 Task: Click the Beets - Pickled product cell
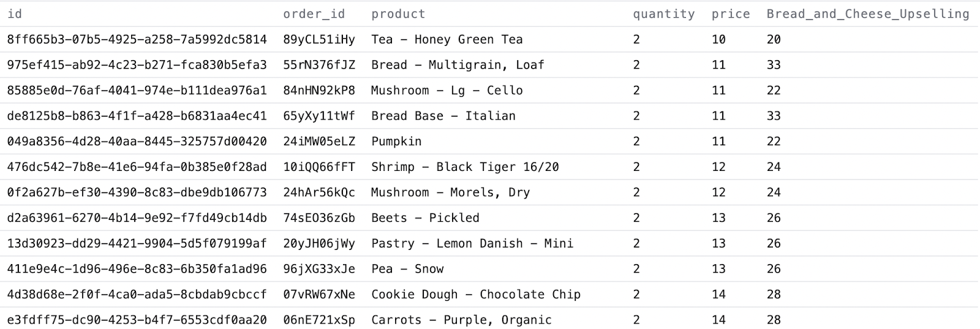(425, 218)
